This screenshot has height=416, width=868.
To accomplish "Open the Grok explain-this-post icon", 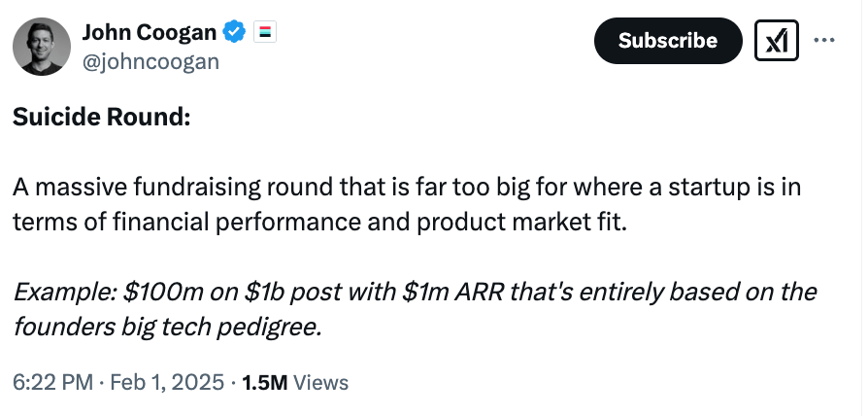I will pos(776,41).
